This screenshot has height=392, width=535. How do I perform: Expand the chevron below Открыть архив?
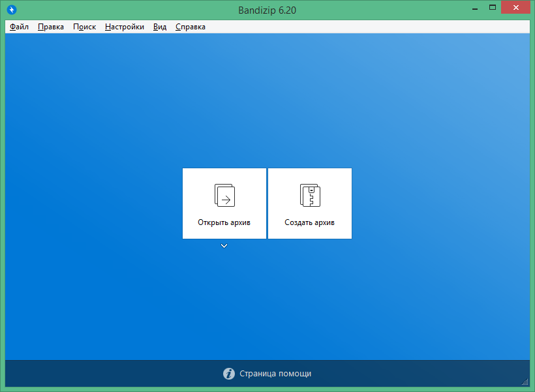[x=224, y=246]
